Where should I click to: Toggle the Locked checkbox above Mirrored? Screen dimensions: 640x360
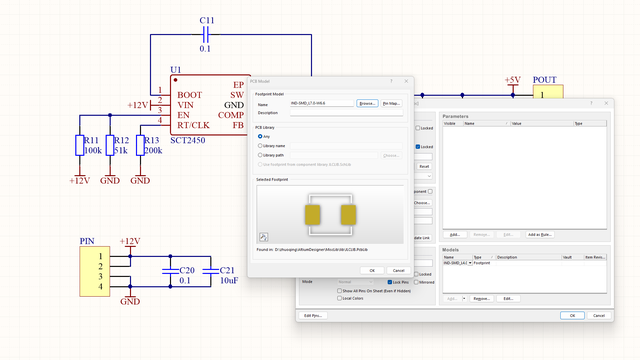pyautogui.click(x=416, y=274)
